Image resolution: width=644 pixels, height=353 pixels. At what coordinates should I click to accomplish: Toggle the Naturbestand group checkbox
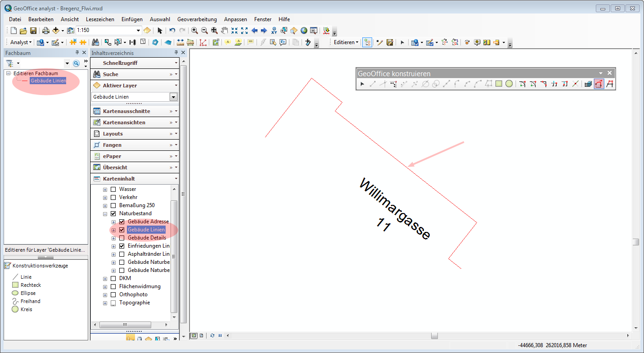[113, 213]
